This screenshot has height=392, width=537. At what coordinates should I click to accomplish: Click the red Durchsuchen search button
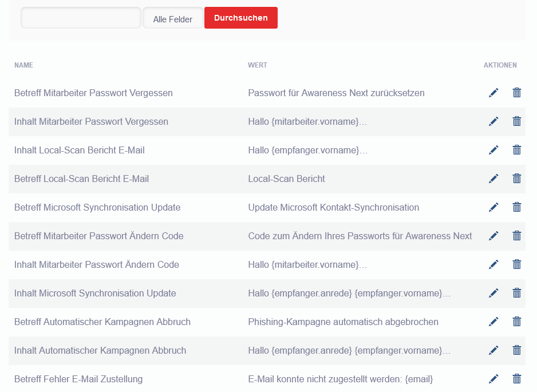click(x=240, y=18)
